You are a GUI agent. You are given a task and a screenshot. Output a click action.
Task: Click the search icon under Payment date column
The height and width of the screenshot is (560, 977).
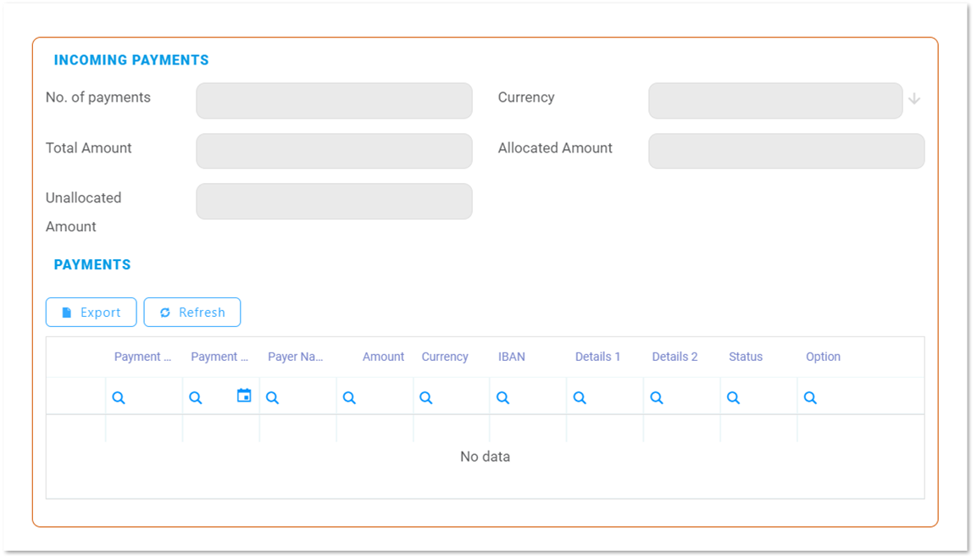point(196,397)
